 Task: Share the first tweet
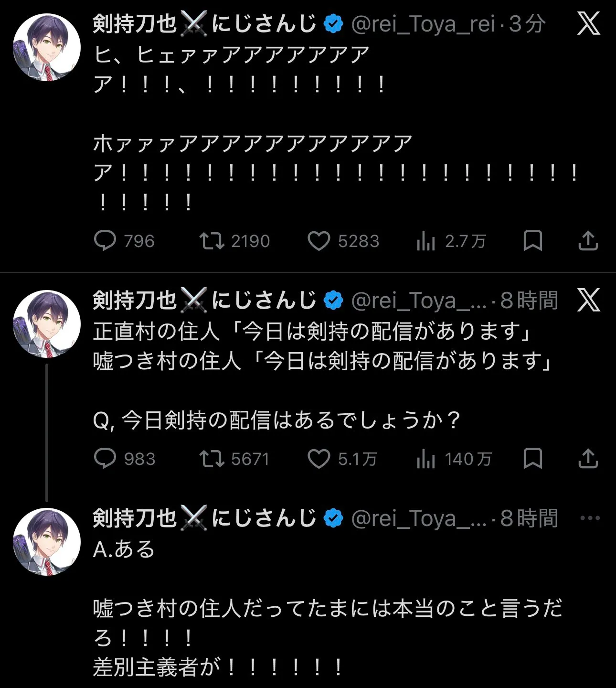[588, 241]
